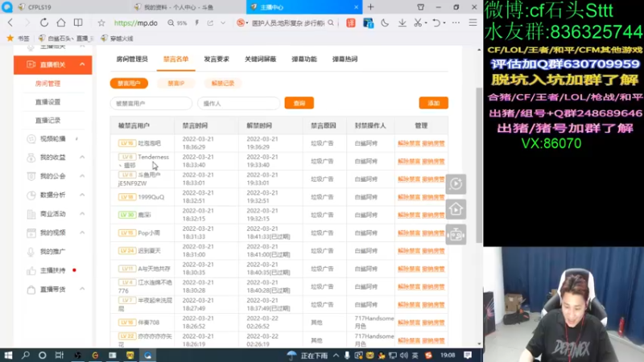Go back with the browser back arrow
The height and width of the screenshot is (362, 644).
pyautogui.click(x=10, y=23)
